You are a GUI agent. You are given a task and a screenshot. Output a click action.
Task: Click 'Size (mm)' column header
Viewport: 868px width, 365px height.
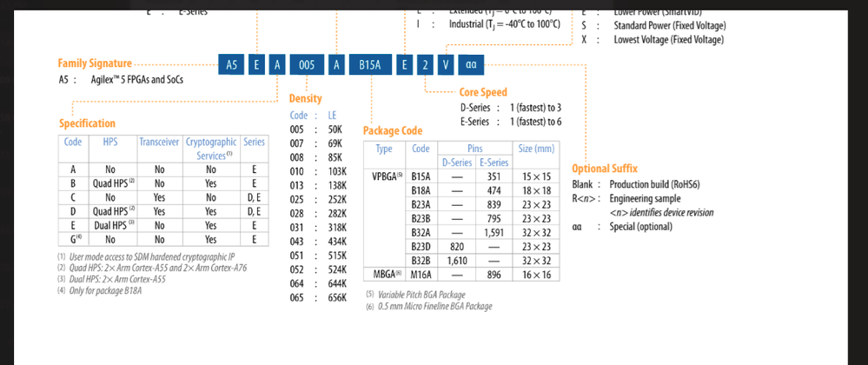[x=536, y=149]
